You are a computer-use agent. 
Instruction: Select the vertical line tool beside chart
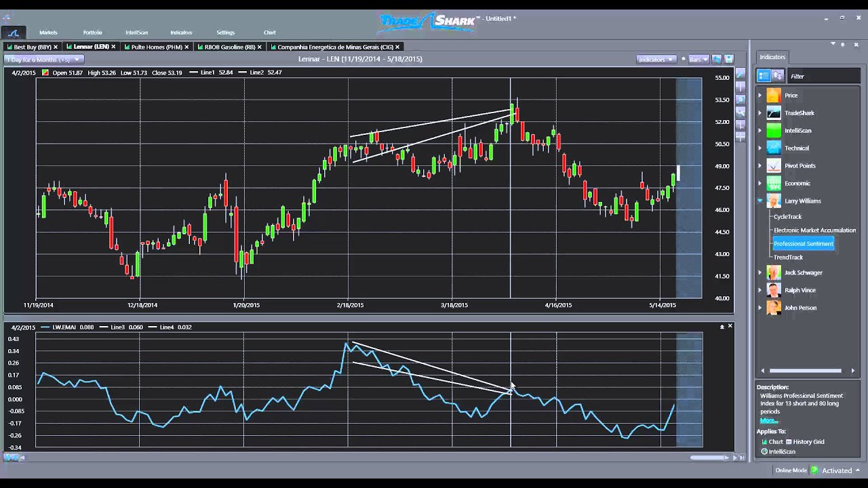point(741,87)
